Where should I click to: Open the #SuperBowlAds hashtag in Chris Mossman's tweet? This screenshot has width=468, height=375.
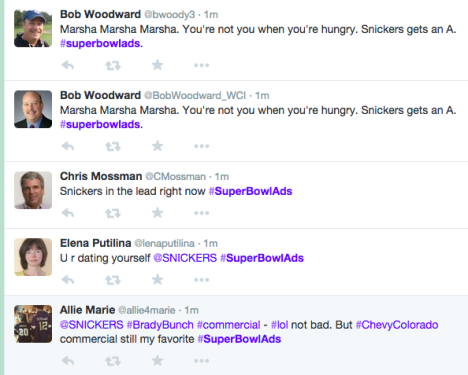pos(250,191)
